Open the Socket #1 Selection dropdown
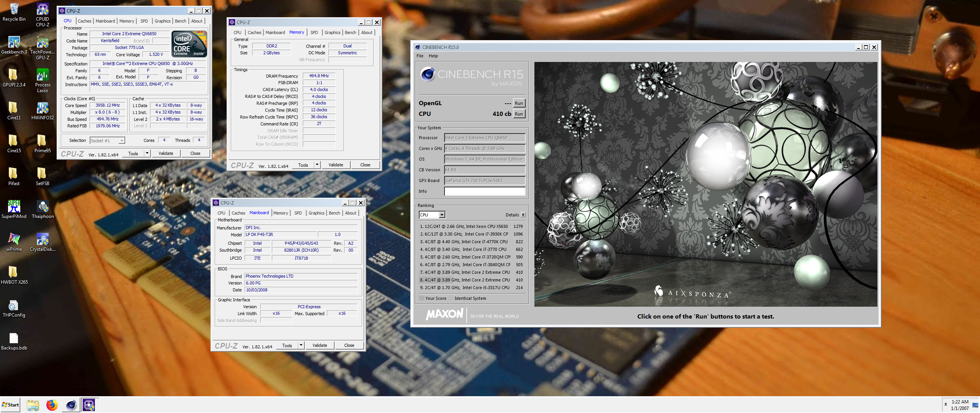The width and height of the screenshot is (980, 413). [107, 141]
